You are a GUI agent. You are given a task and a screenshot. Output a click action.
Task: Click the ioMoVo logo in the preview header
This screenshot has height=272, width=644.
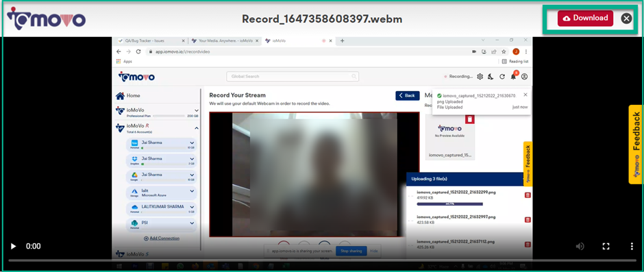[x=46, y=18]
